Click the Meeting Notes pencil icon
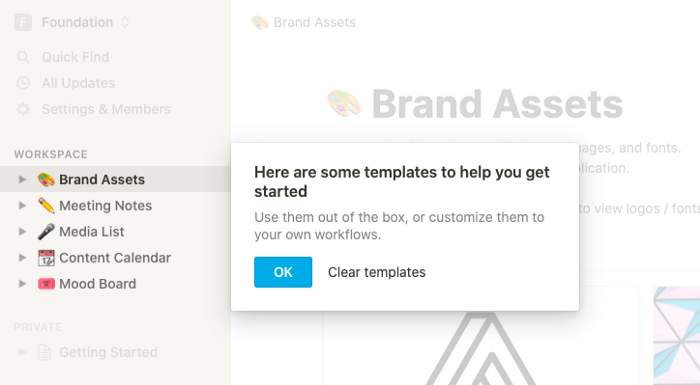The width and height of the screenshot is (700, 385). coord(46,205)
